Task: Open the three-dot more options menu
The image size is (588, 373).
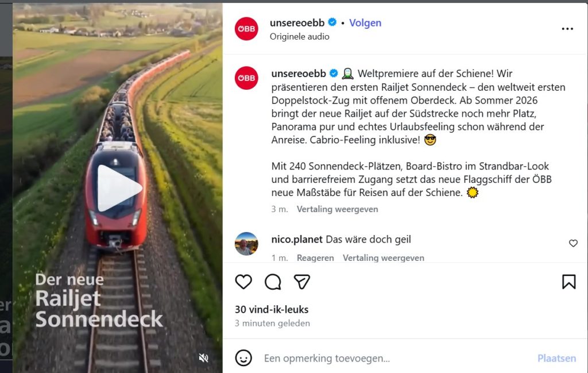Action: [x=567, y=29]
